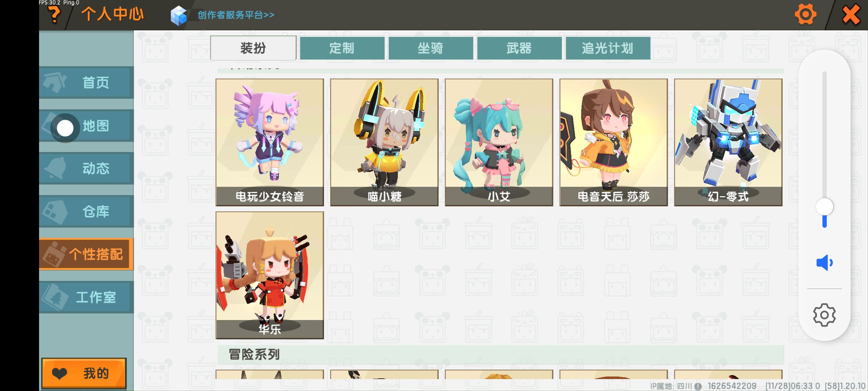Viewport: 868px width, 391px height.
Task: Switch to the 坐骑 tab
Action: (431, 48)
